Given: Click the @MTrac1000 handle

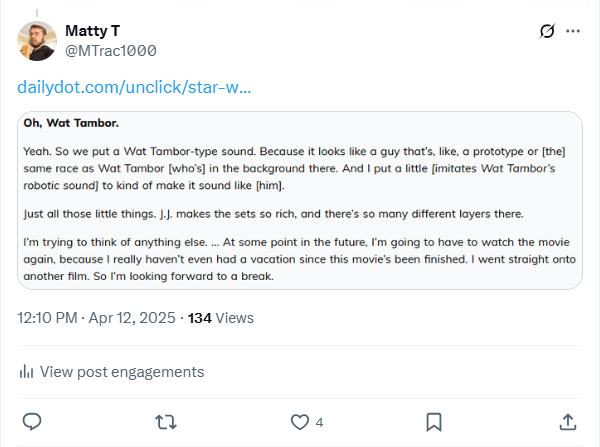Looking at the screenshot, I should pyautogui.click(x=111, y=50).
